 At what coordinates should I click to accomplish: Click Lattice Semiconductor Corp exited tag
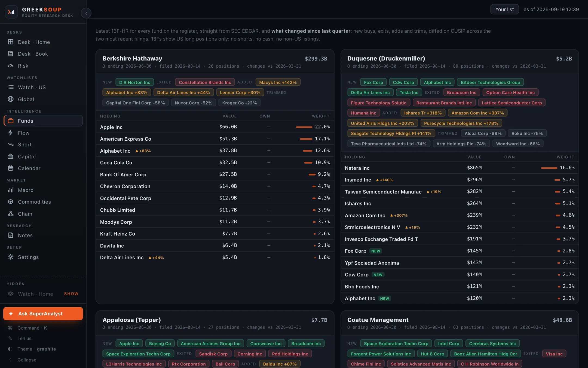click(x=512, y=103)
